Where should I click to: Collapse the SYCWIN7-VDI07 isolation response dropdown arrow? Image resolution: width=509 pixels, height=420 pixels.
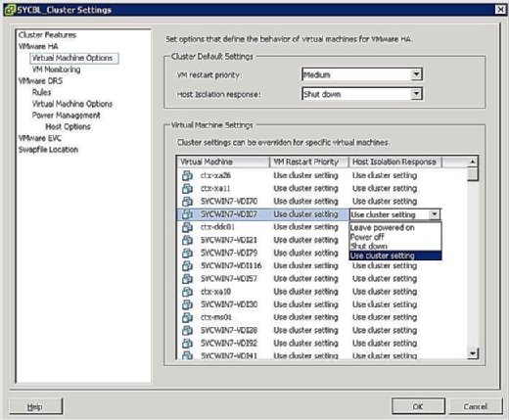pos(435,214)
